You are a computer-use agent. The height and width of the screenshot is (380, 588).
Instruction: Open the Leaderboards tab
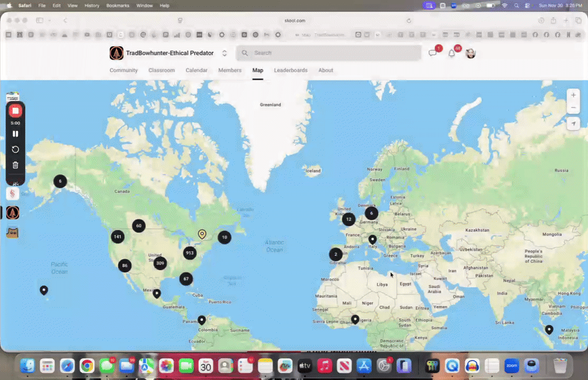tap(291, 70)
